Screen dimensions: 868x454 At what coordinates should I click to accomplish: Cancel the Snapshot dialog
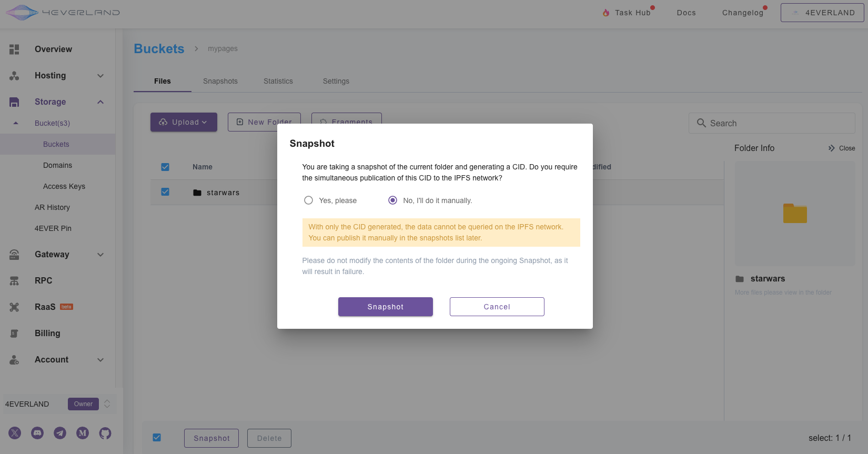click(x=497, y=307)
